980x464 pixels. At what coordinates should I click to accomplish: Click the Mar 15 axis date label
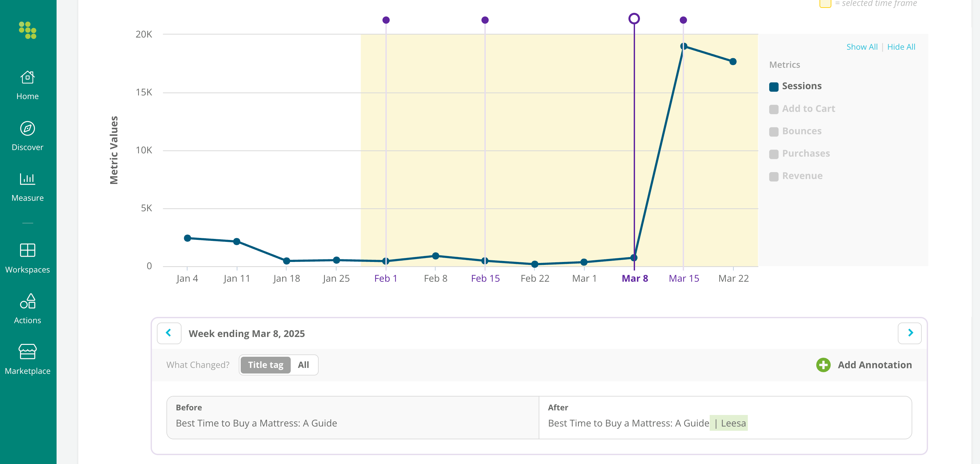(684, 279)
